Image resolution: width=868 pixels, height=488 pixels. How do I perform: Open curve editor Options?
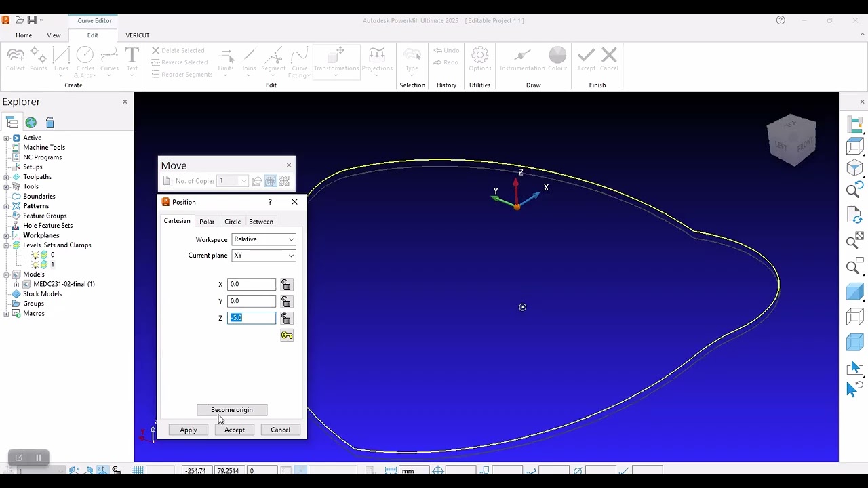point(479,59)
